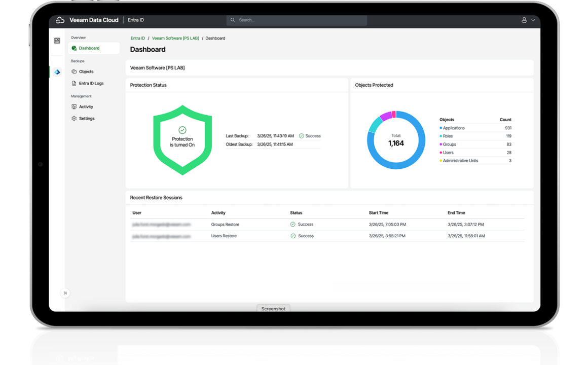Screen dimensions: 588x365
Task: Click the Last Backup timestamp 11:43:19 AM
Action: (x=275, y=136)
